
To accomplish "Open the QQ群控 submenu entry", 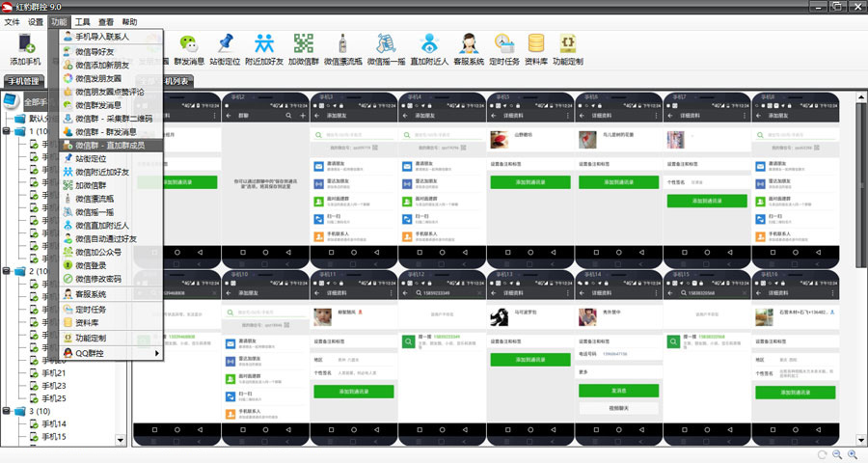I will pyautogui.click(x=111, y=353).
